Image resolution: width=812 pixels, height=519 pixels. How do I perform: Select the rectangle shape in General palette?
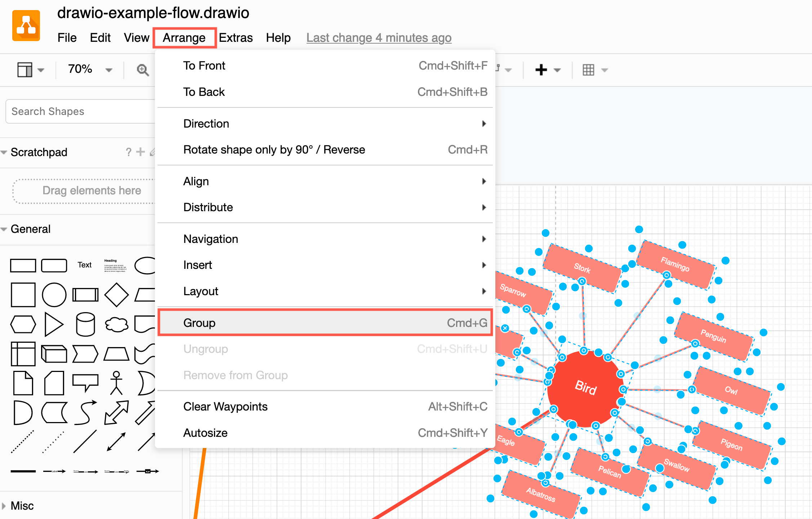click(23, 266)
